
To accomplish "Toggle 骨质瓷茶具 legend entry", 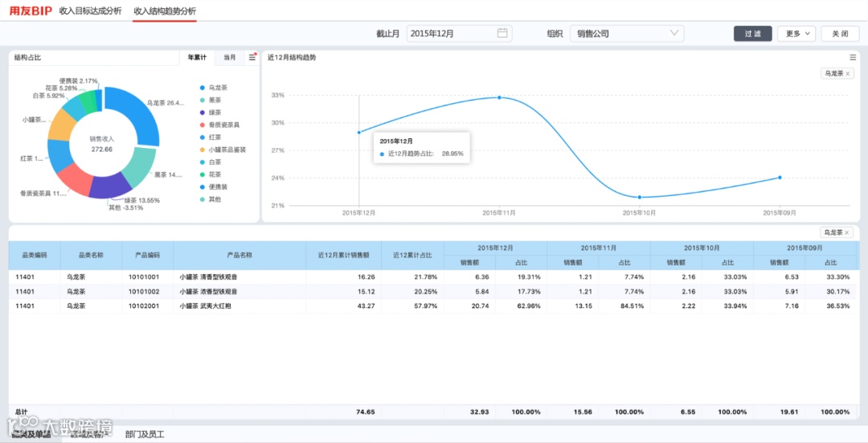I will [219, 125].
